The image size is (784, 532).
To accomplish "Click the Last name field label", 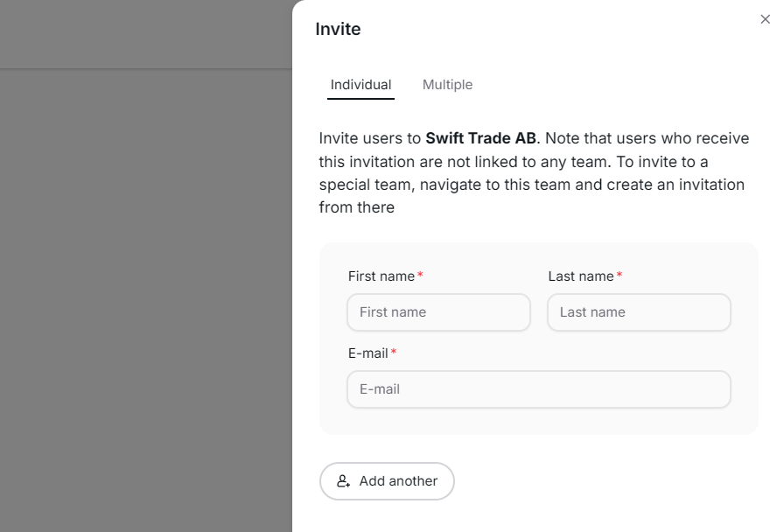I will click(581, 276).
